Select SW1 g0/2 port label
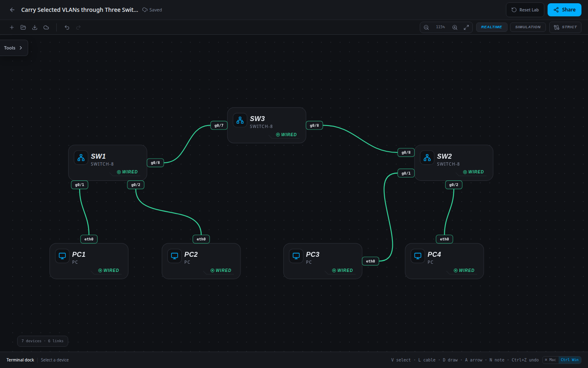Image resolution: width=588 pixels, height=368 pixels. coord(136,185)
